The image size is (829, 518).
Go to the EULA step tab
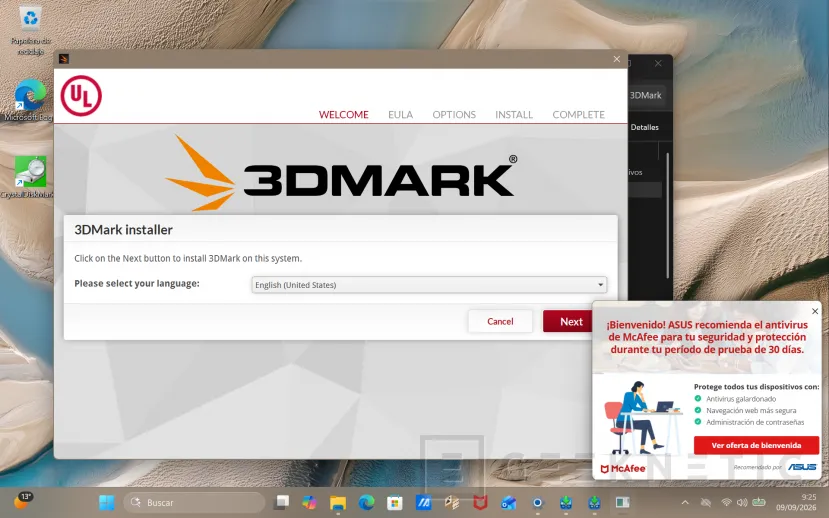point(400,114)
